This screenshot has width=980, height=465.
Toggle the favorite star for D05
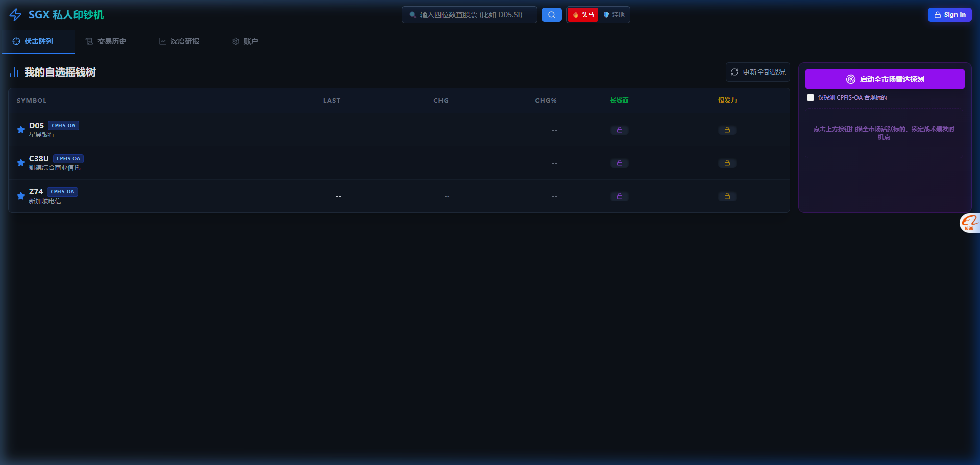pyautogui.click(x=21, y=130)
